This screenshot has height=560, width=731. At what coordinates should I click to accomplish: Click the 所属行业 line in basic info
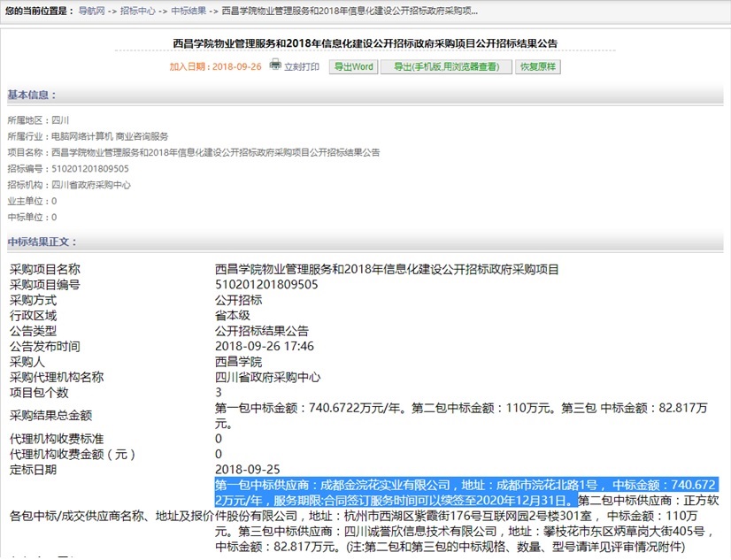88,136
